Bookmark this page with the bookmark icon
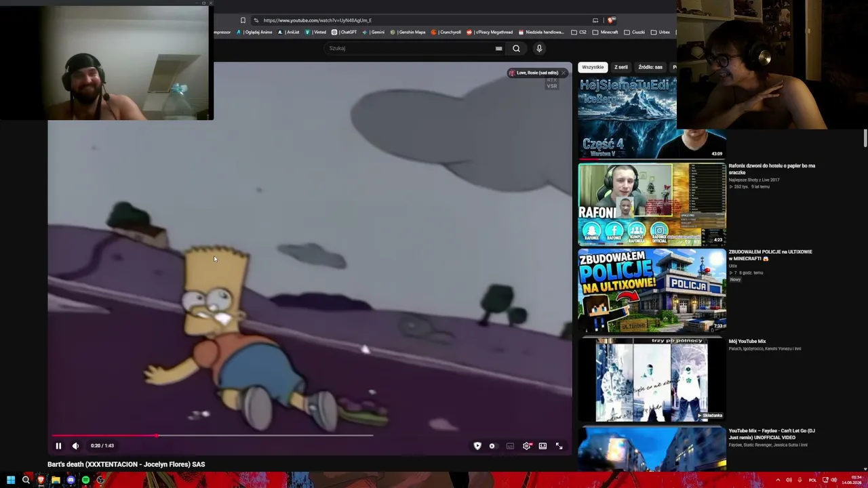The width and height of the screenshot is (868, 488). tap(243, 20)
